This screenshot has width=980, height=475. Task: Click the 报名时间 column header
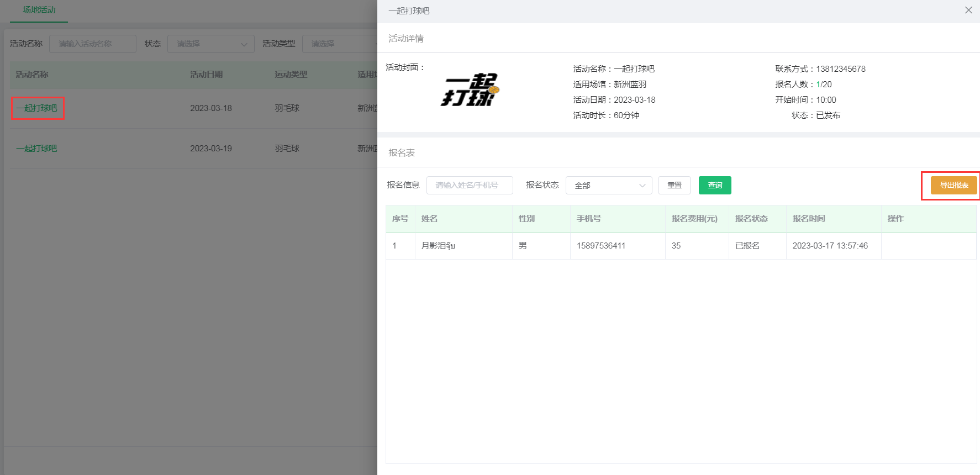click(x=808, y=219)
